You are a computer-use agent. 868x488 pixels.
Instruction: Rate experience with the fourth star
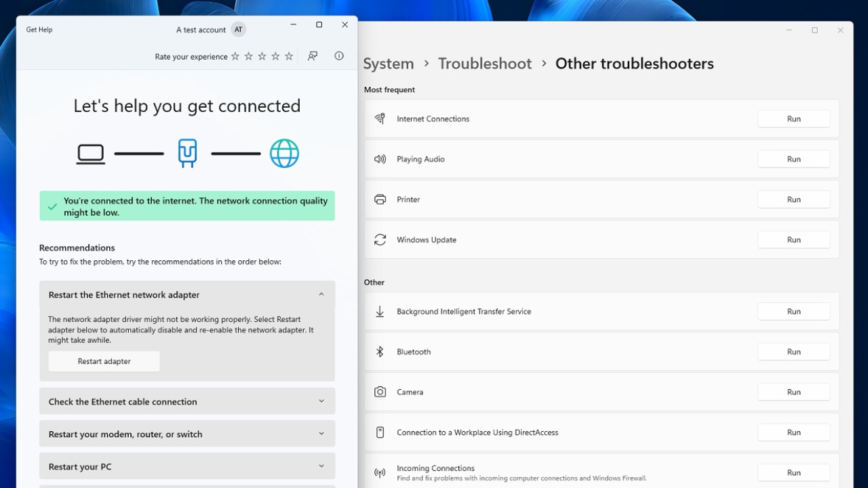click(275, 56)
